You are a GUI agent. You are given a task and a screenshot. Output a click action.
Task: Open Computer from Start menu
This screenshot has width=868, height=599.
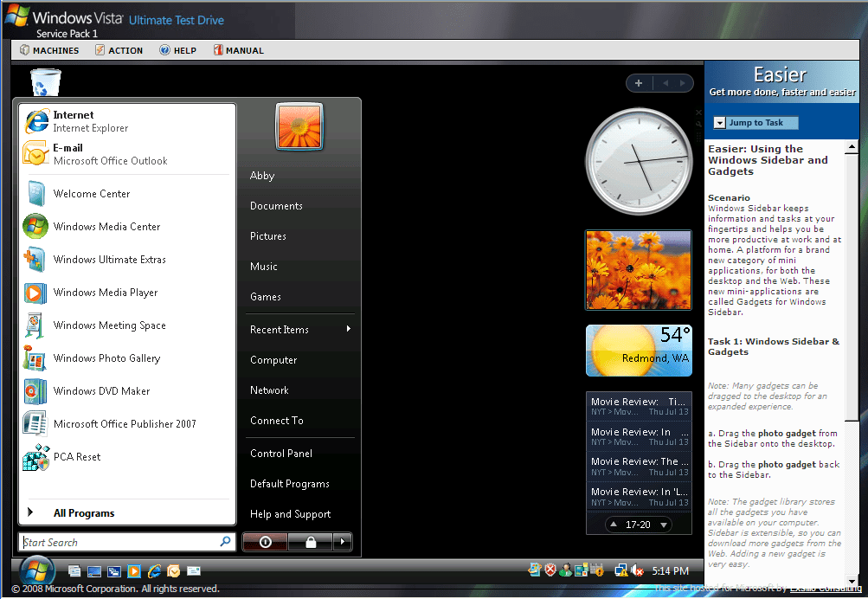[299, 360]
